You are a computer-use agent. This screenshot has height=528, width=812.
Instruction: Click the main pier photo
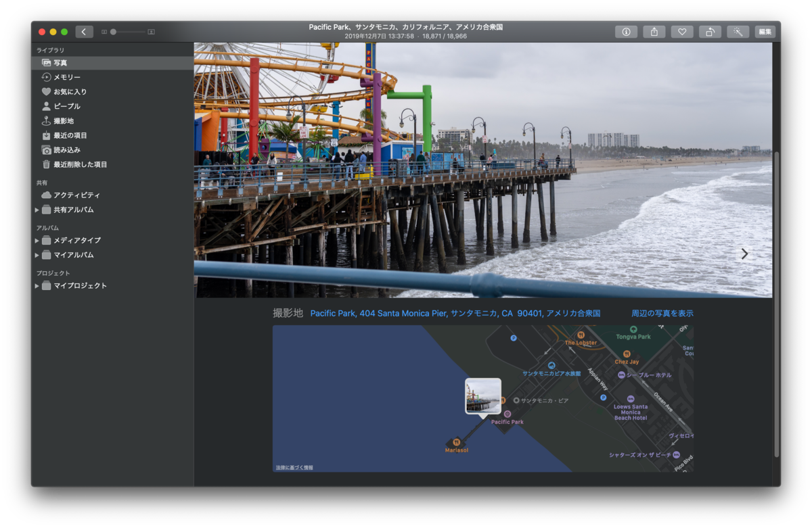483,170
